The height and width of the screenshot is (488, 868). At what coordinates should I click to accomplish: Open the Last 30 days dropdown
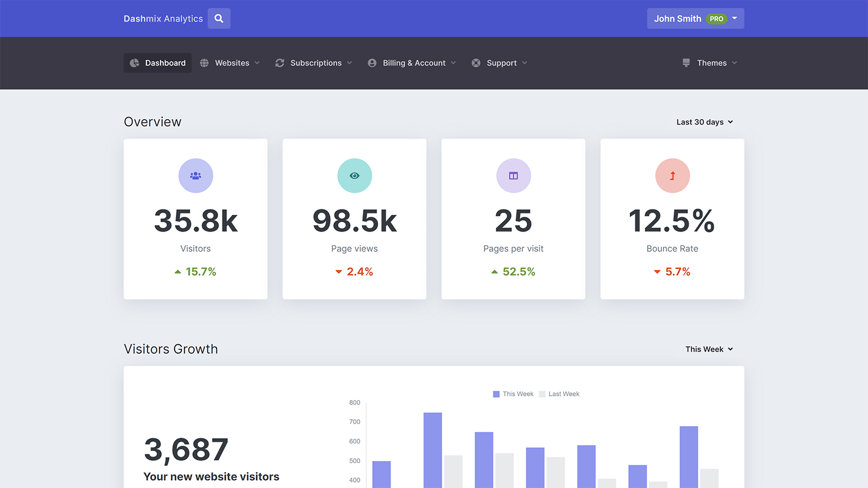(x=704, y=122)
